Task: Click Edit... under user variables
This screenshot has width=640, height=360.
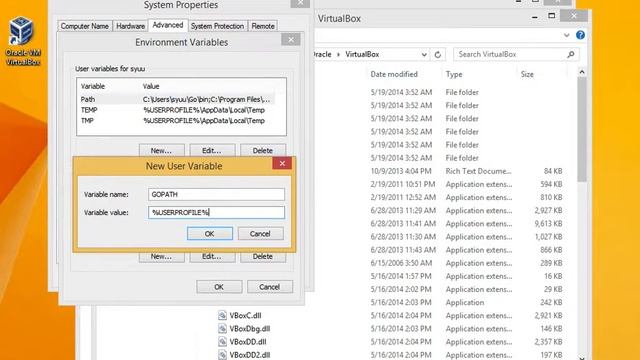Action: click(x=212, y=150)
